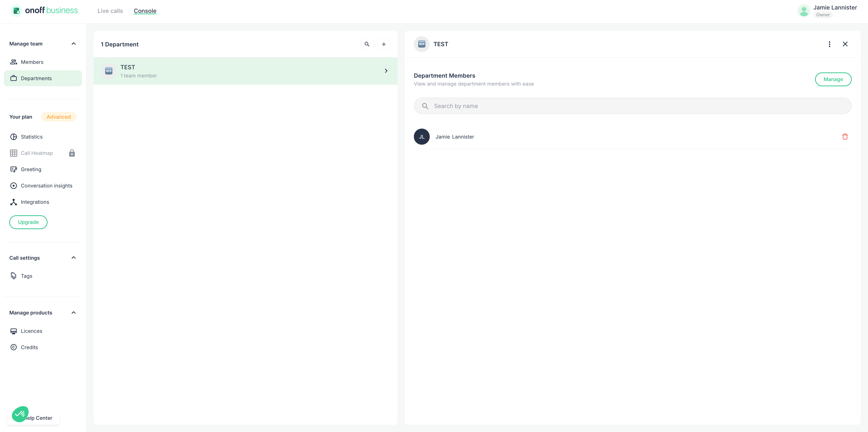Select the TEST department row
The width and height of the screenshot is (868, 432).
click(x=246, y=71)
